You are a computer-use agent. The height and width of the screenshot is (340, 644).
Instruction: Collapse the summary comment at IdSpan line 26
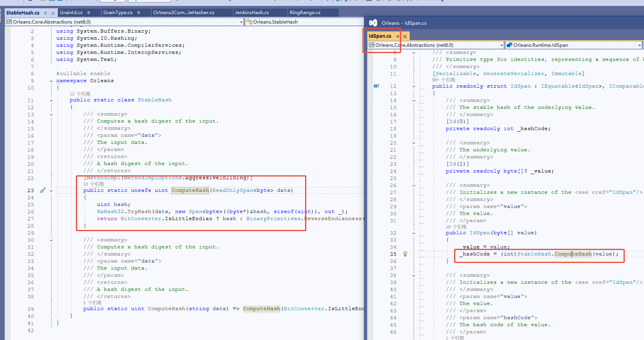(x=414, y=186)
